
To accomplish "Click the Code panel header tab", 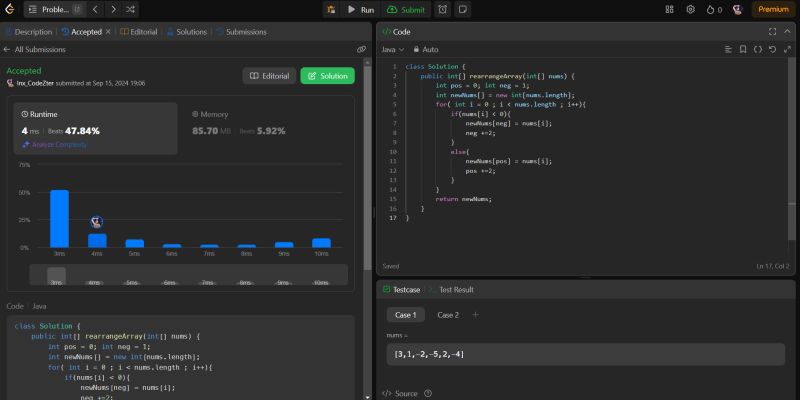I will [396, 32].
